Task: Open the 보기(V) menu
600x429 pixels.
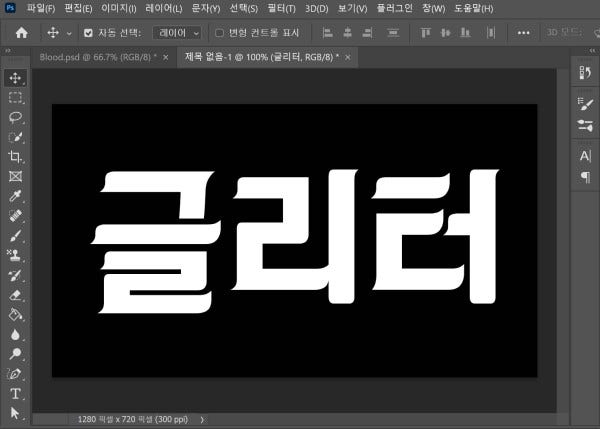Action: pos(352,8)
